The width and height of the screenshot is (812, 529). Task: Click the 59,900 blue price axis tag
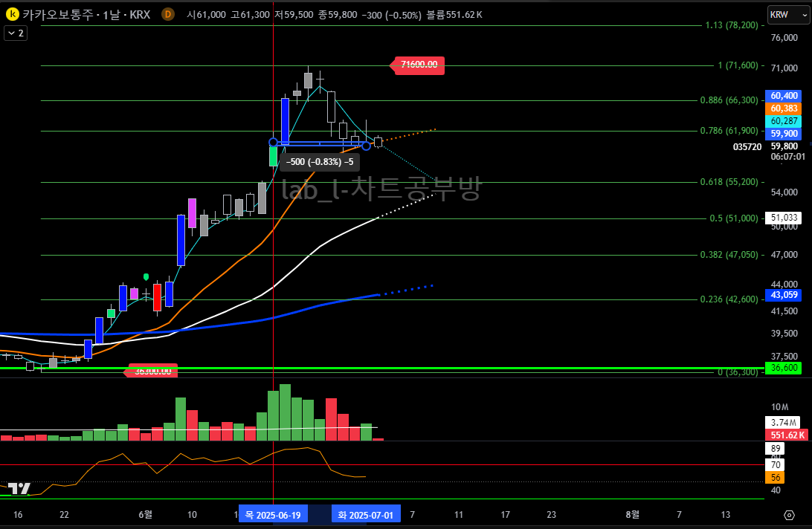pos(783,134)
